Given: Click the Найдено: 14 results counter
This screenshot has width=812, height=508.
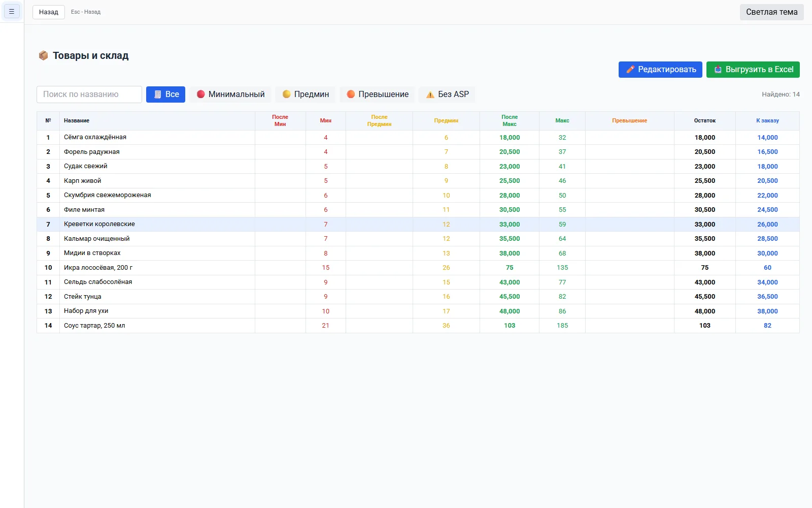Looking at the screenshot, I should (781, 94).
